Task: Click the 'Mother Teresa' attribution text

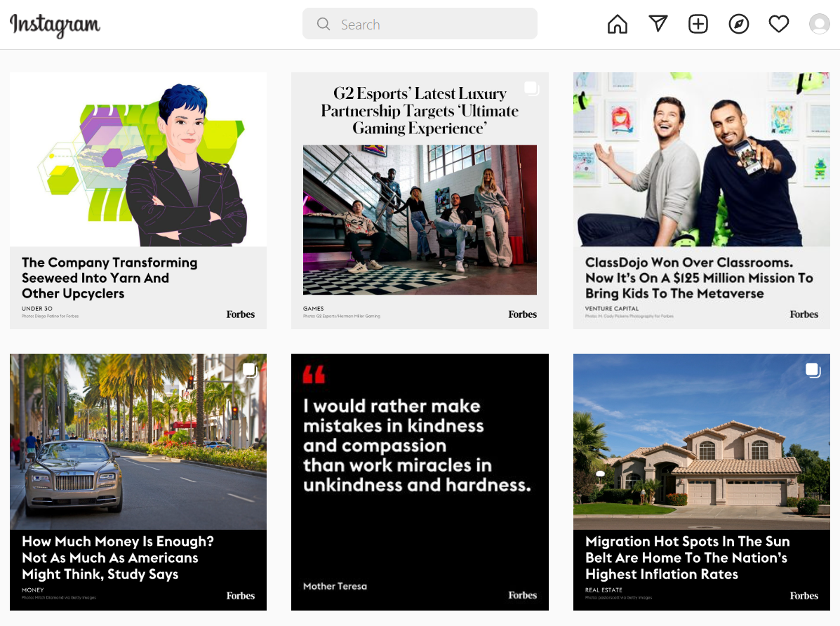Action: (x=335, y=586)
